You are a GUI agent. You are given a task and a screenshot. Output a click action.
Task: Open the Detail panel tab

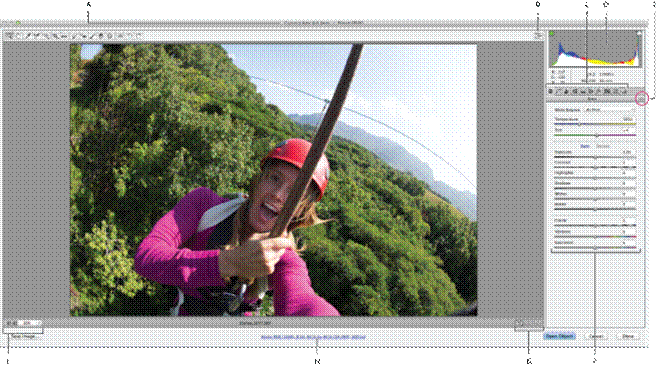[566, 91]
